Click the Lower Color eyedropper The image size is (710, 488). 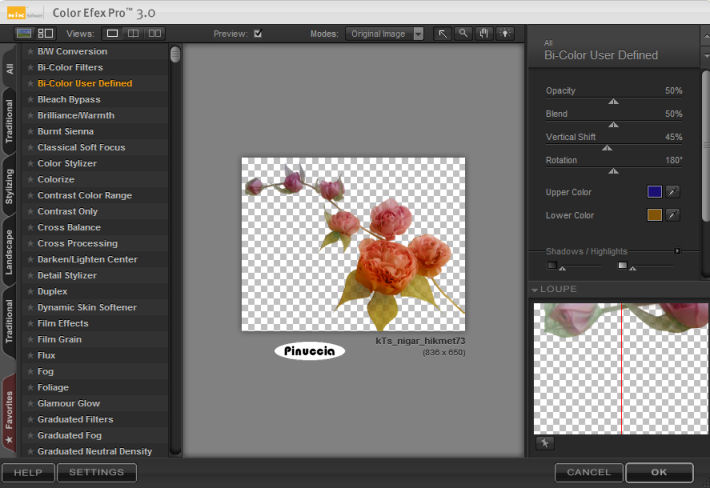[673, 215]
